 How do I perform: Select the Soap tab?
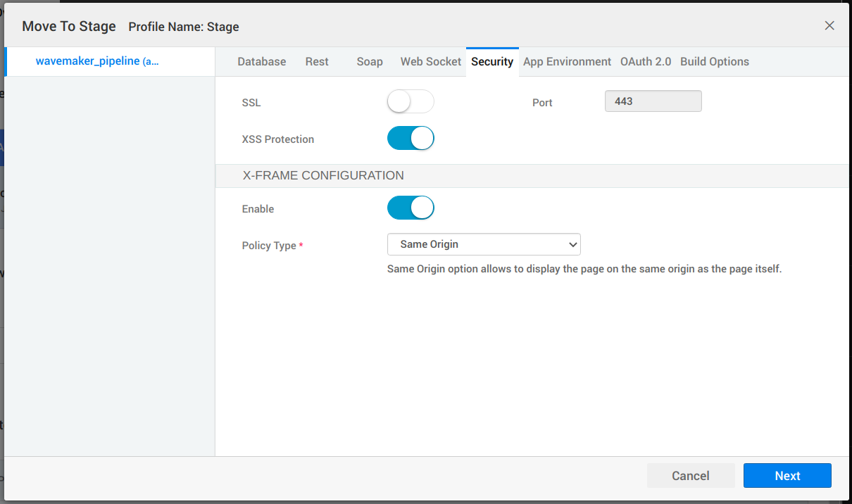[370, 61]
